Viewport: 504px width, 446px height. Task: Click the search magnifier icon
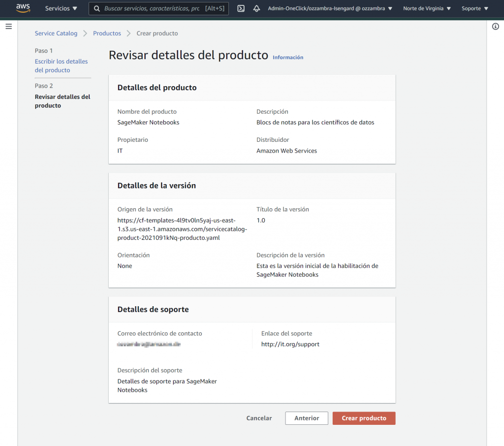(x=97, y=8)
